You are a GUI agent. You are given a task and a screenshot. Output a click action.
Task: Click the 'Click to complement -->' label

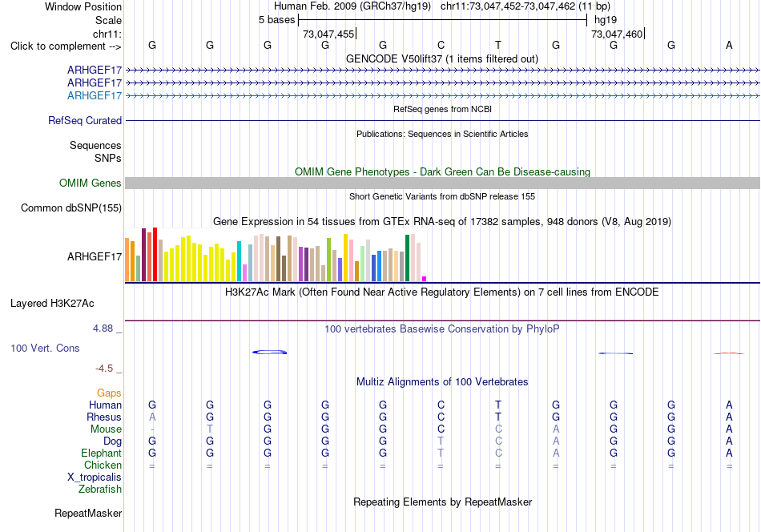[x=66, y=46]
